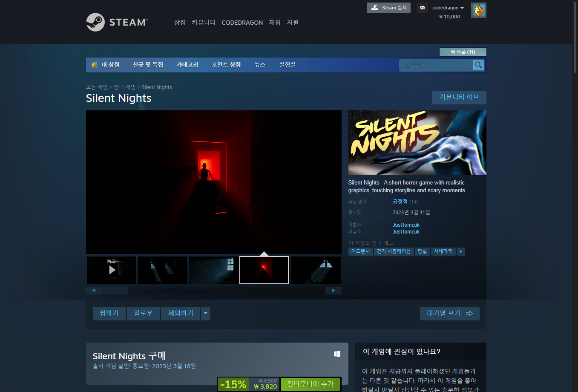This screenshot has width=578, height=392.
Task: Open the 내 상점 tab
Action: tap(106, 65)
